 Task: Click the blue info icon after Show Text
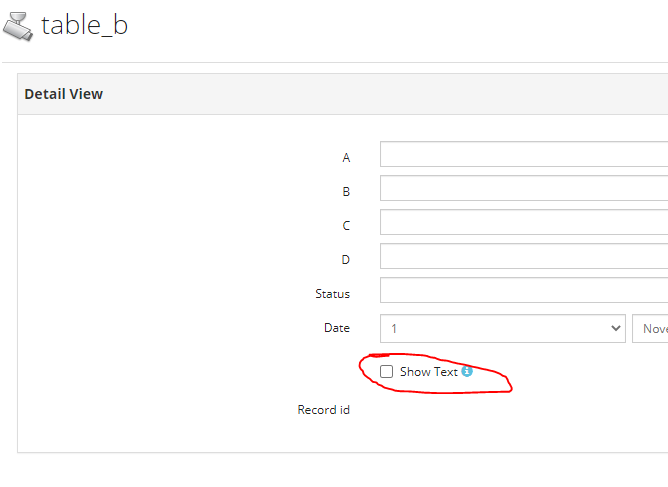pyautogui.click(x=467, y=371)
